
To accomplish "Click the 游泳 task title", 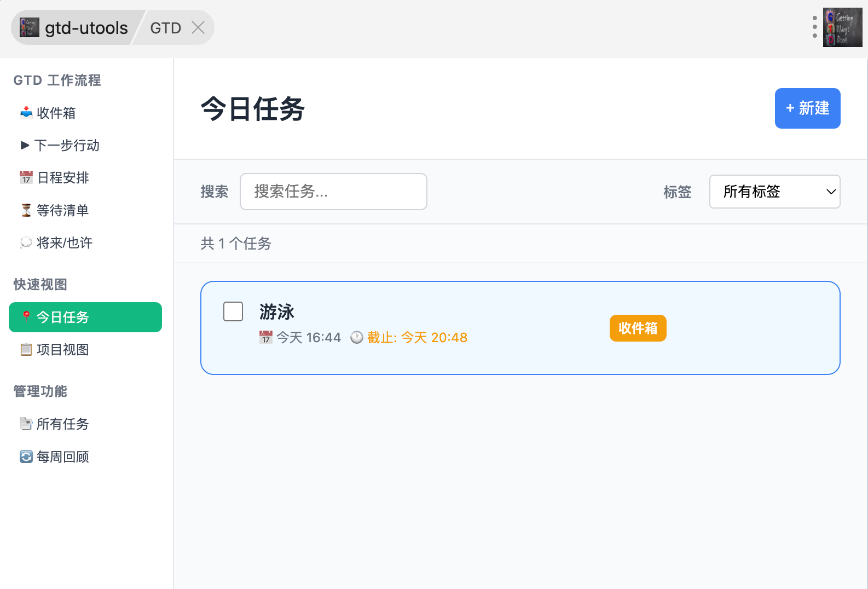I will [277, 312].
